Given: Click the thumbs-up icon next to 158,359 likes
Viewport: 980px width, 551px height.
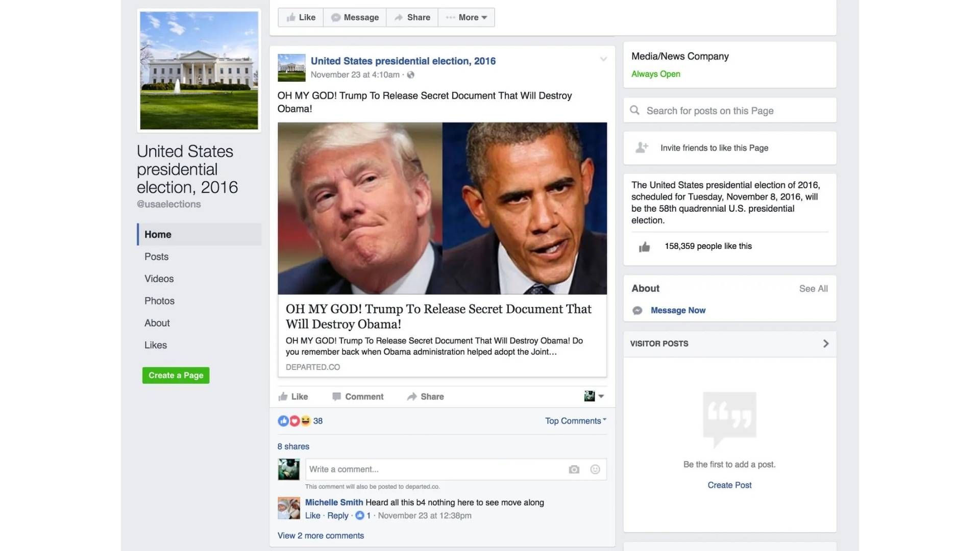Looking at the screenshot, I should pos(644,247).
